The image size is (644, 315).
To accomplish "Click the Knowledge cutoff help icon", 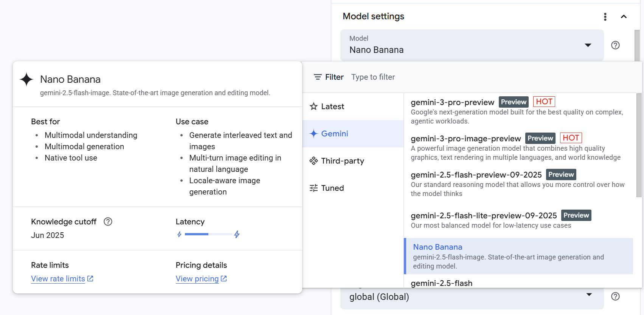I will 108,222.
